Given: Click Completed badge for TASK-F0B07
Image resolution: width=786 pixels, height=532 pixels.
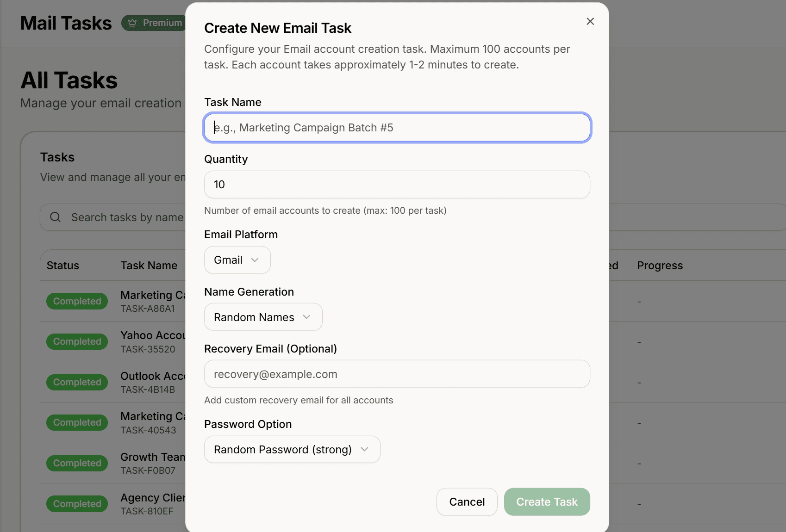Looking at the screenshot, I should point(77,463).
